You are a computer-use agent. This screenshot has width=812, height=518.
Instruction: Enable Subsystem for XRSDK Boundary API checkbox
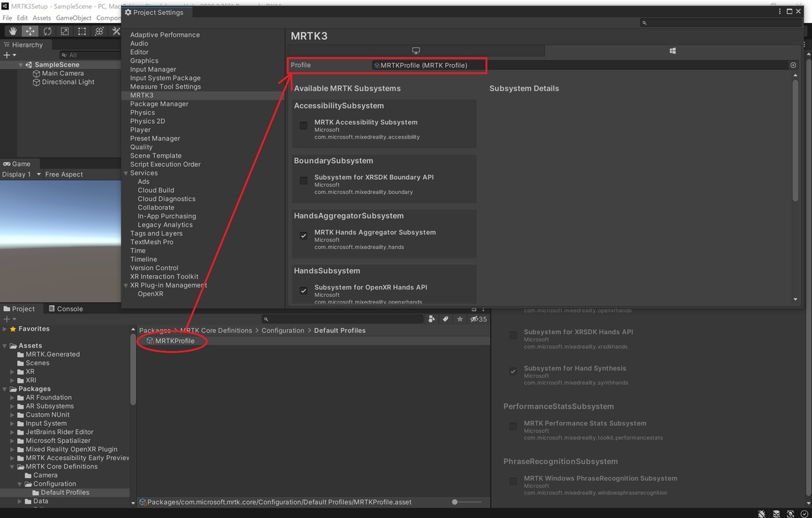coord(303,181)
